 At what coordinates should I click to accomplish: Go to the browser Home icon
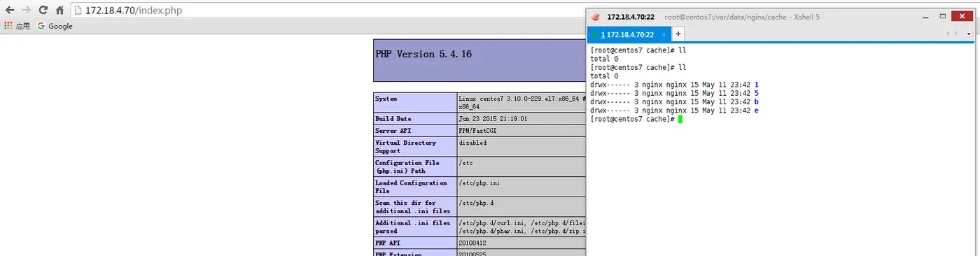point(60,10)
